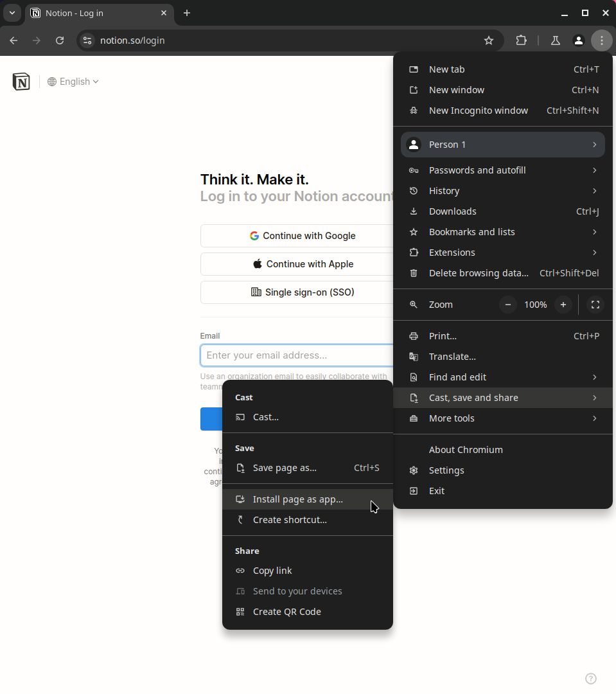Create a QR Code for this page
The height and width of the screenshot is (694, 616).
click(286, 612)
